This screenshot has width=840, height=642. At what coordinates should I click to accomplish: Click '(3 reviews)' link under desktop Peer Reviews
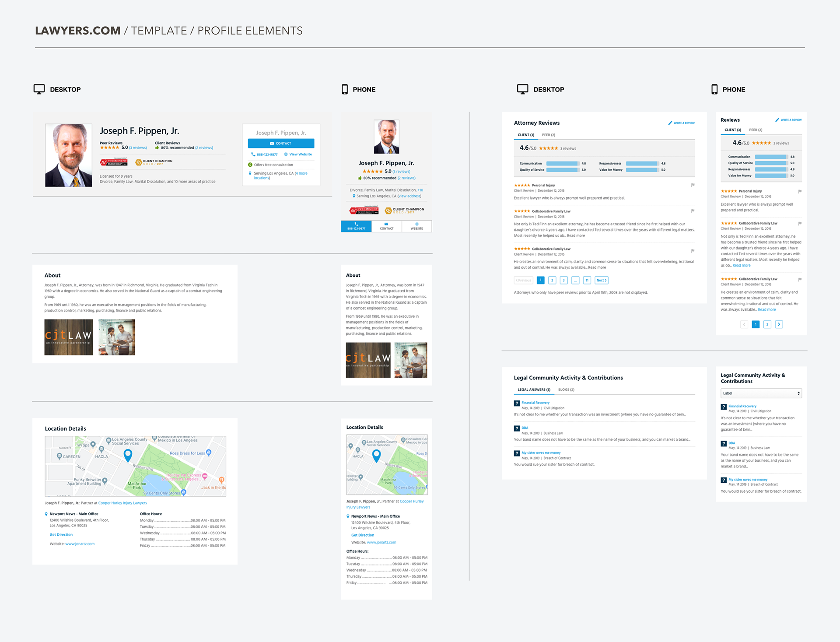(138, 148)
